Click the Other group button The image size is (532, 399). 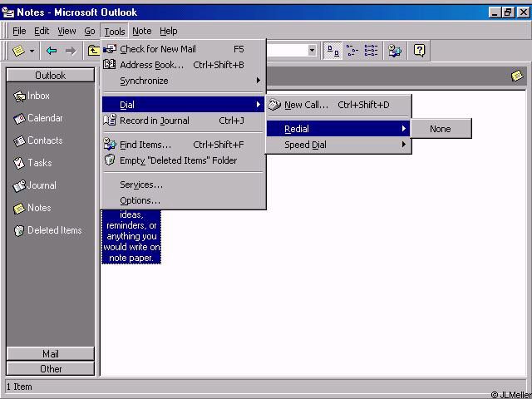(51, 368)
